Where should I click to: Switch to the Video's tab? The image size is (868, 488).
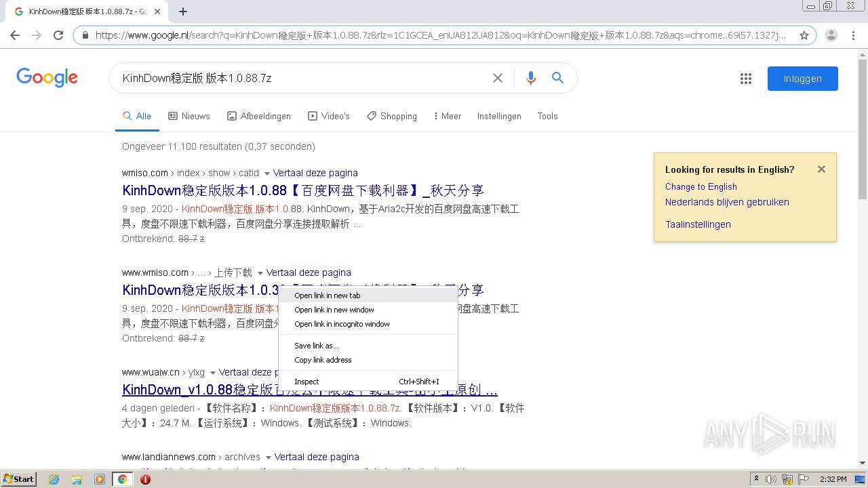coord(329,116)
